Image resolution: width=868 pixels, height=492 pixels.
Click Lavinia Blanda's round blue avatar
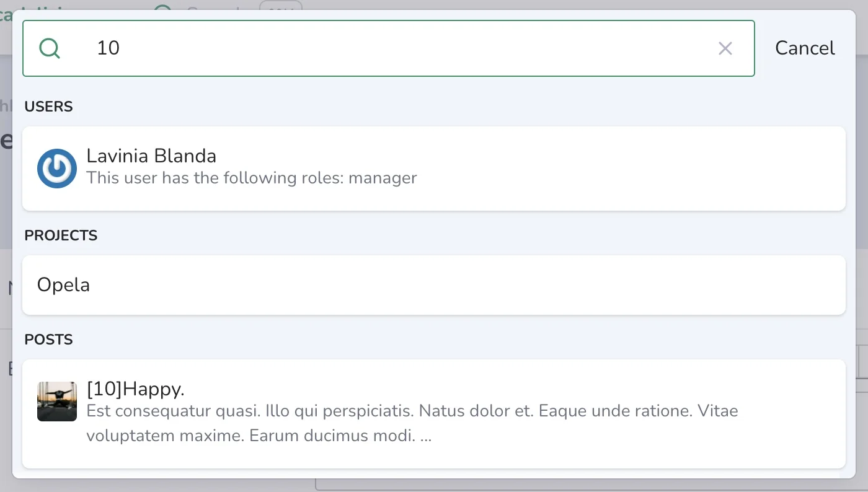click(57, 168)
